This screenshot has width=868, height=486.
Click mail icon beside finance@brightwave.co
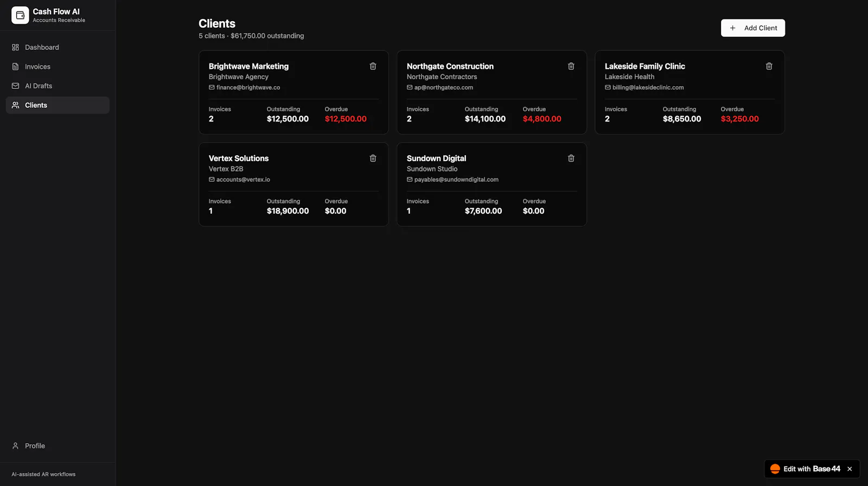(212, 87)
